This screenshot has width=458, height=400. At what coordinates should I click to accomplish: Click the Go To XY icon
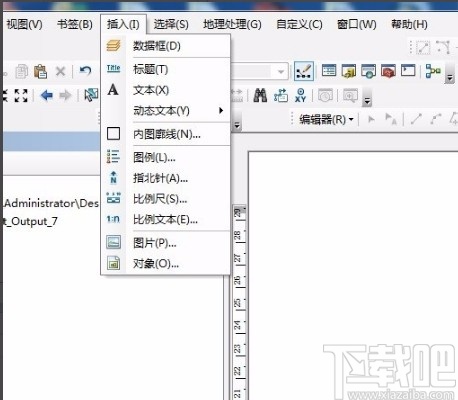[300, 95]
